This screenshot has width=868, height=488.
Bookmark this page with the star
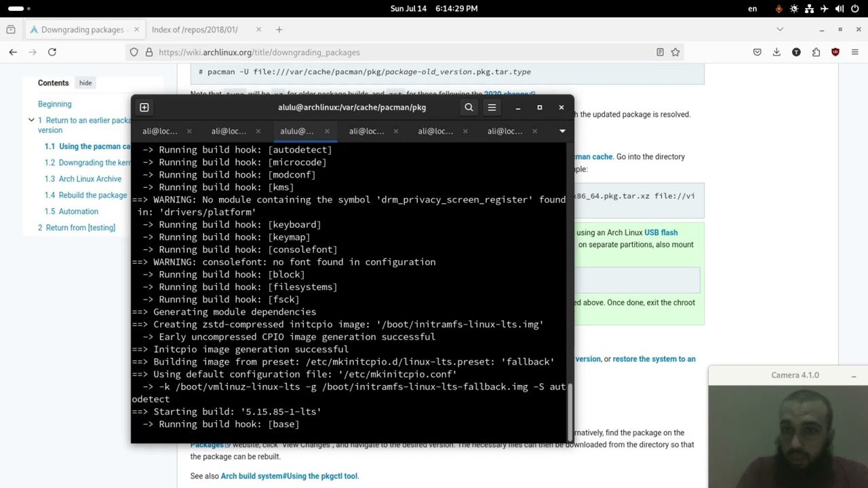(x=675, y=52)
